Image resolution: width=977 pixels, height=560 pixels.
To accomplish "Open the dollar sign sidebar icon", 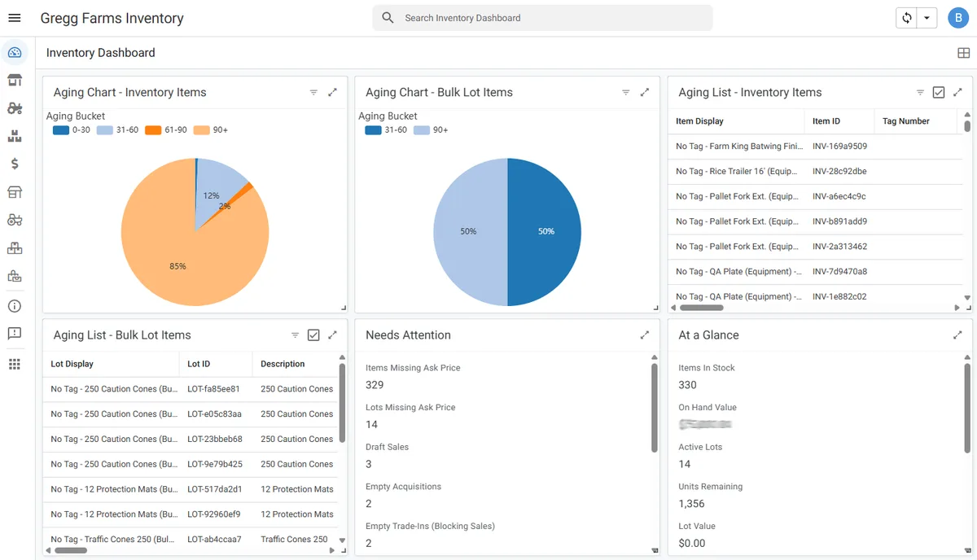I will click(14, 164).
